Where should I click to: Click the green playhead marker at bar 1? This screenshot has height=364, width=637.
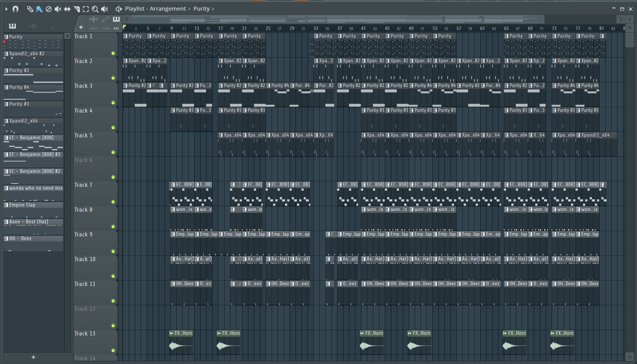124,27
